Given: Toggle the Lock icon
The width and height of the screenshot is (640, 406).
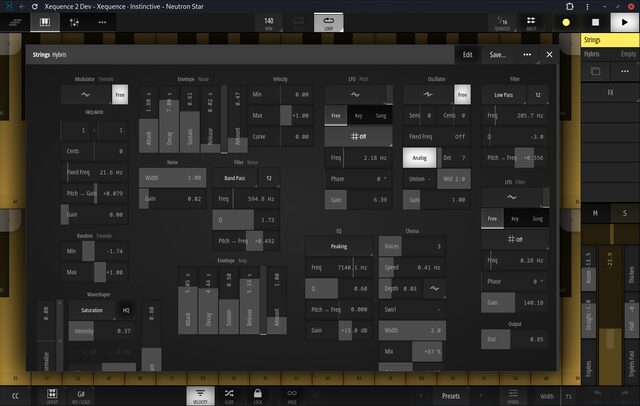Looking at the screenshot, I should tap(258, 396).
